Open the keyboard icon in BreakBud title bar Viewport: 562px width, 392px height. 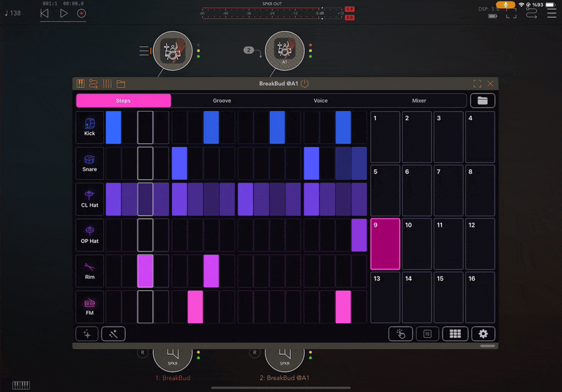point(80,84)
